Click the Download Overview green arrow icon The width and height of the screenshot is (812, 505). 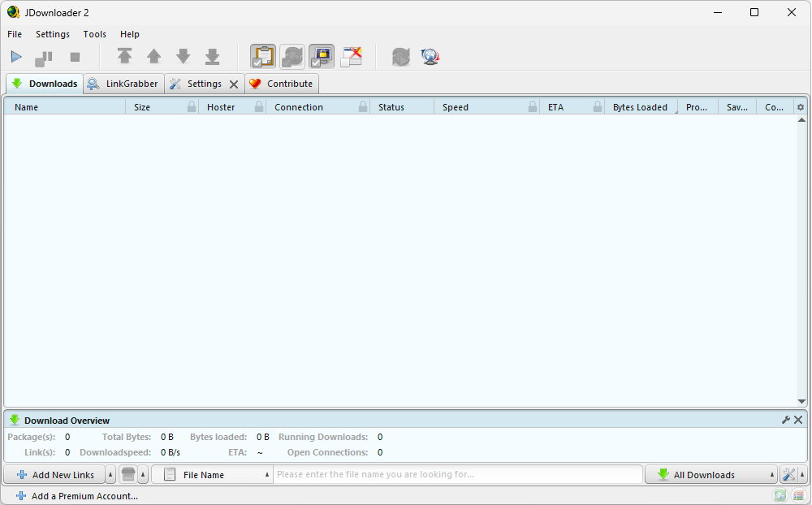(15, 420)
